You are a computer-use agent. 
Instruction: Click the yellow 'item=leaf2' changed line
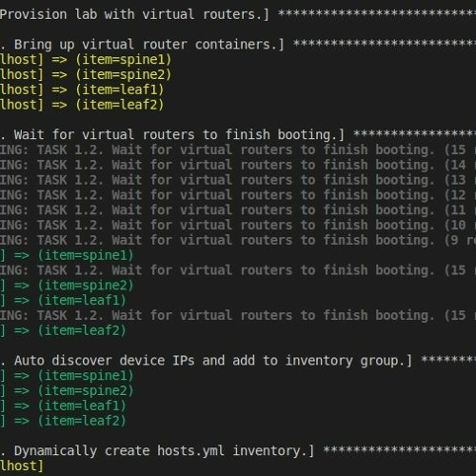82,105
